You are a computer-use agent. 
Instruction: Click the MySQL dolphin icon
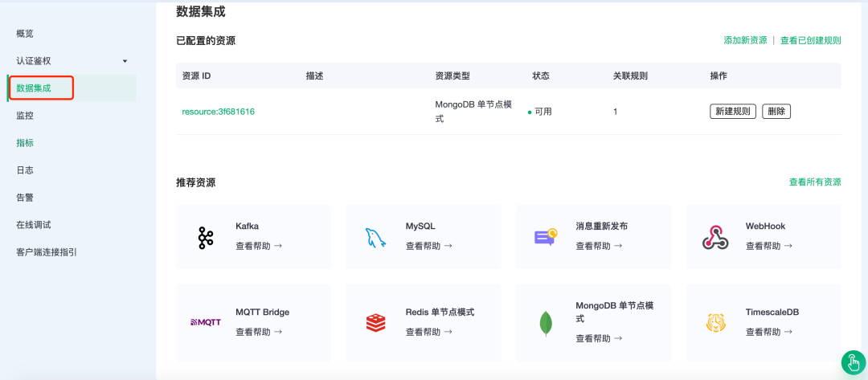point(376,238)
